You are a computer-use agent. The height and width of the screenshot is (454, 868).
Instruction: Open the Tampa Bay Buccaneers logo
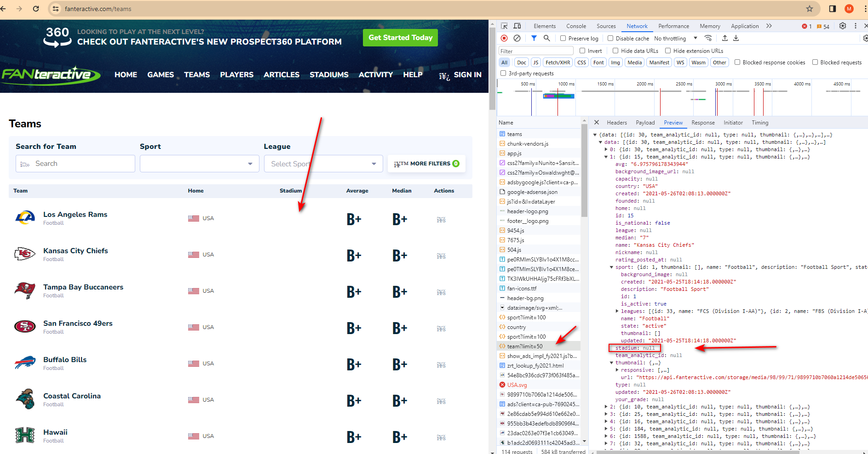[x=25, y=290]
